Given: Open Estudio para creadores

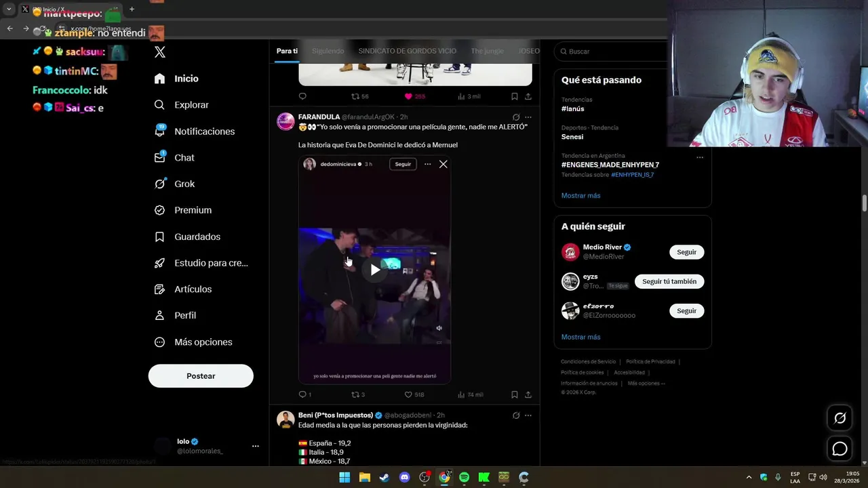Looking at the screenshot, I should (x=201, y=263).
